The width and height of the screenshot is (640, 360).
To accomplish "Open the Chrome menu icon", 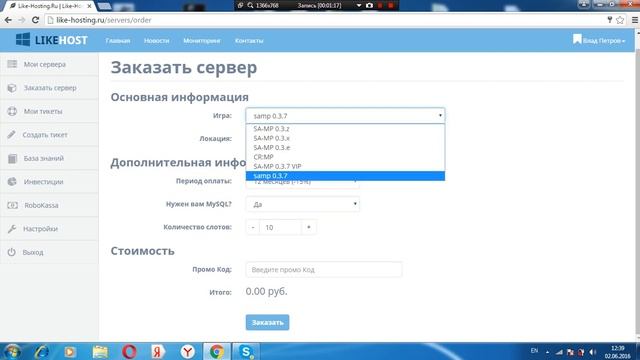I will coord(635,20).
